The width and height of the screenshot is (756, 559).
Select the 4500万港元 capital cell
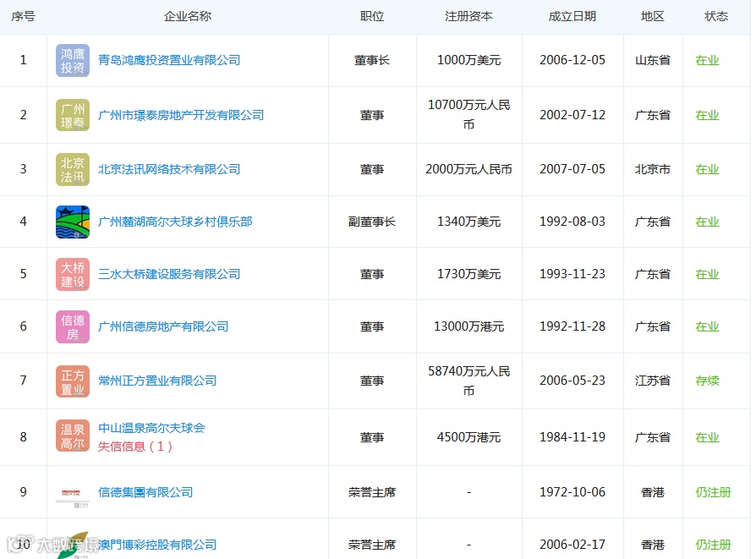(469, 437)
